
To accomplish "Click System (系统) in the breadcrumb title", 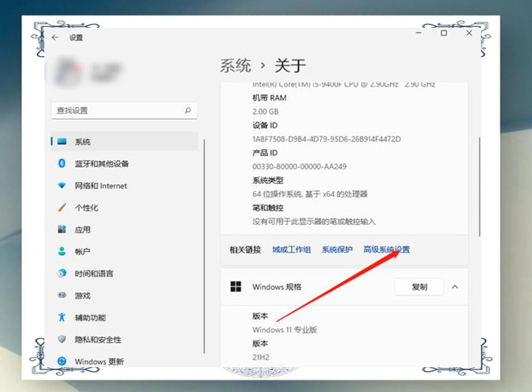I will click(x=236, y=66).
